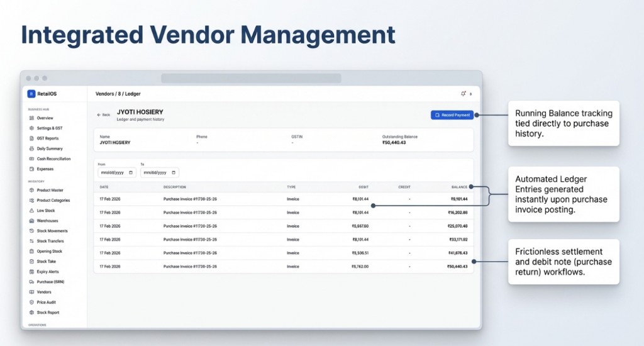
Task: Click the Opening Stock icon
Action: pyautogui.click(x=31, y=251)
